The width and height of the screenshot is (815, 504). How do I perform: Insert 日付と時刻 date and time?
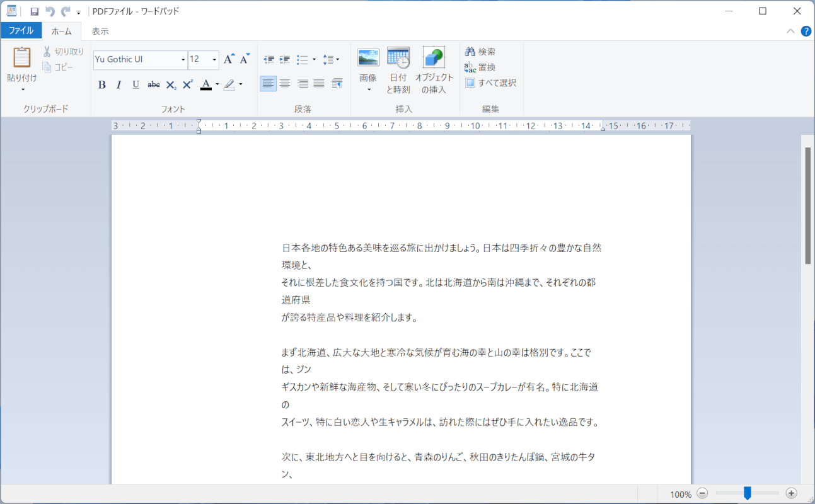pyautogui.click(x=398, y=71)
